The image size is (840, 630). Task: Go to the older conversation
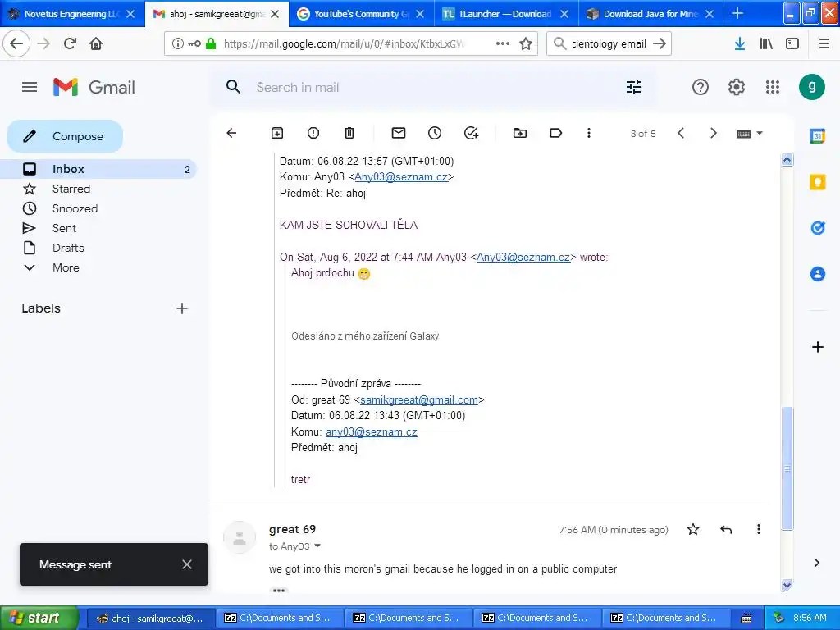point(713,133)
